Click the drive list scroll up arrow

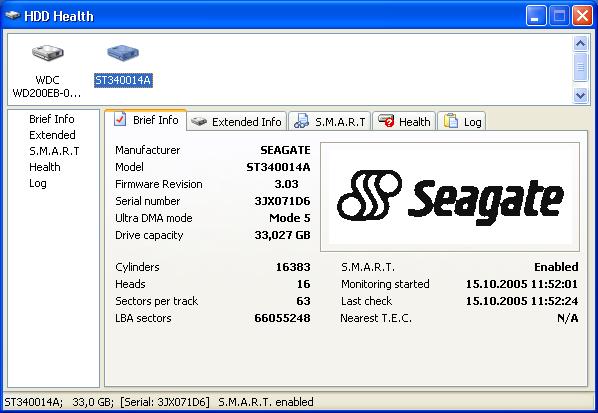pos(580,43)
